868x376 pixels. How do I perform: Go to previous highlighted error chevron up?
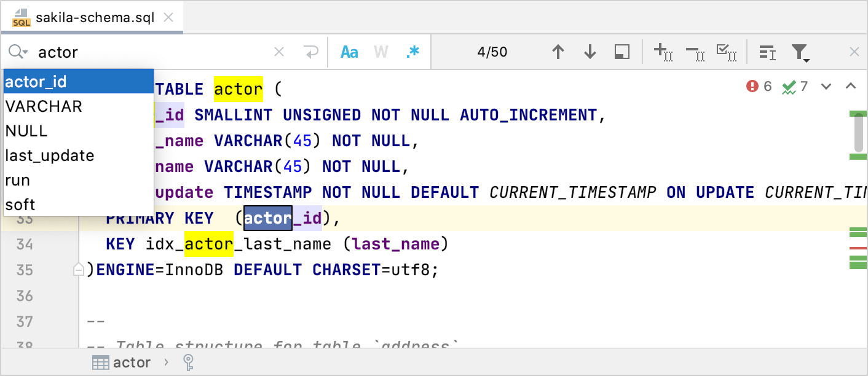tap(851, 86)
